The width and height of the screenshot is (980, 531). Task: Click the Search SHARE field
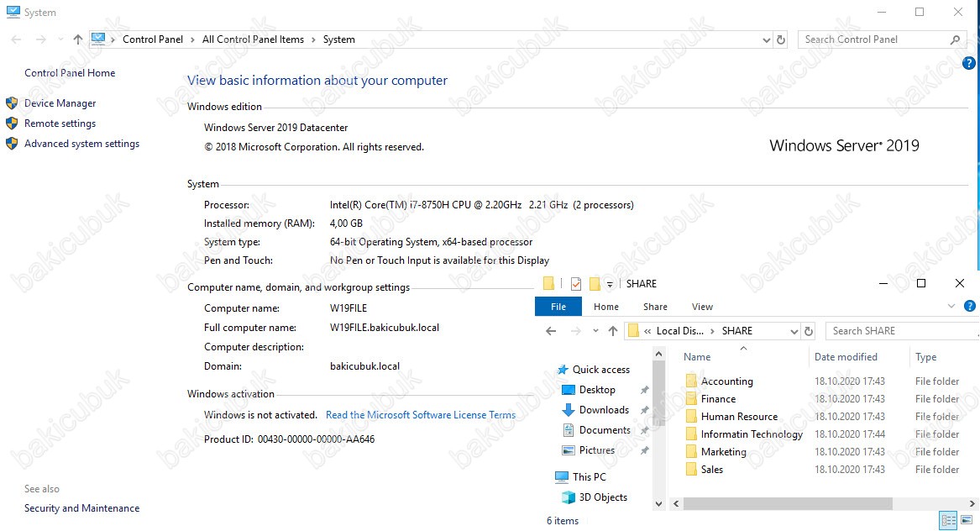click(901, 331)
